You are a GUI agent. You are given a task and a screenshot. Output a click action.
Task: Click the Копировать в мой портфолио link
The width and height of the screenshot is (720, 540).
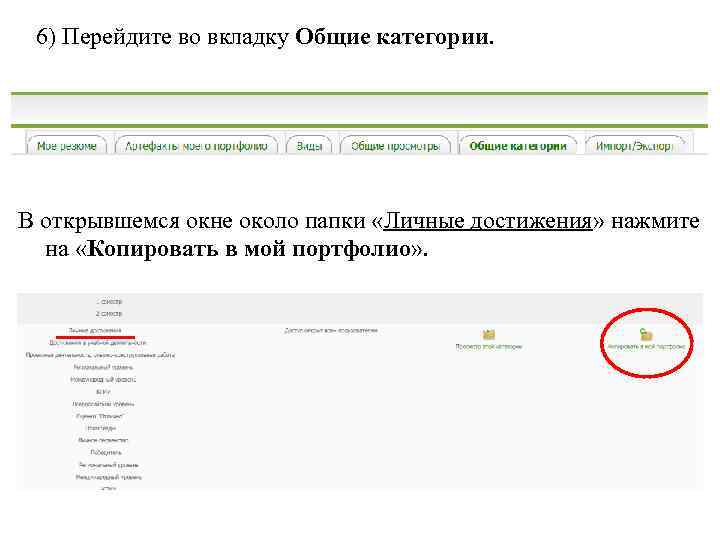(647, 347)
